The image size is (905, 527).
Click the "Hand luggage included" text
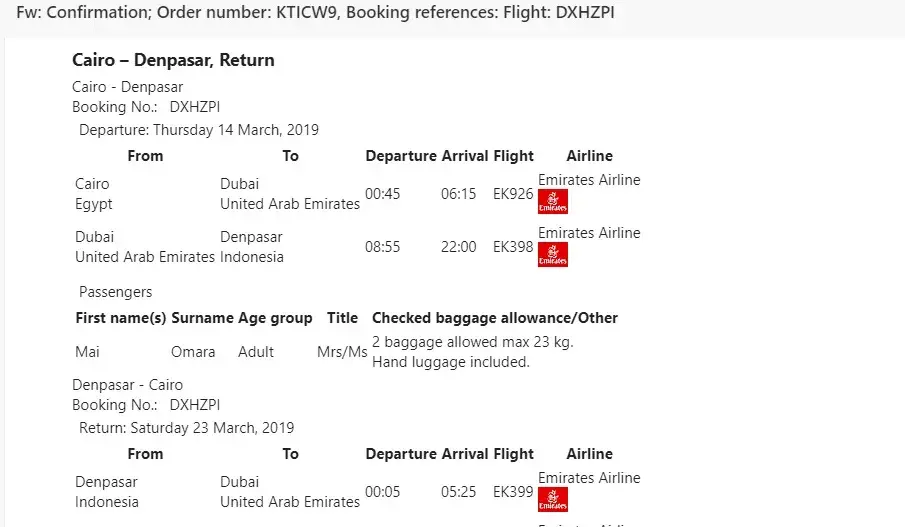pyautogui.click(x=450, y=362)
